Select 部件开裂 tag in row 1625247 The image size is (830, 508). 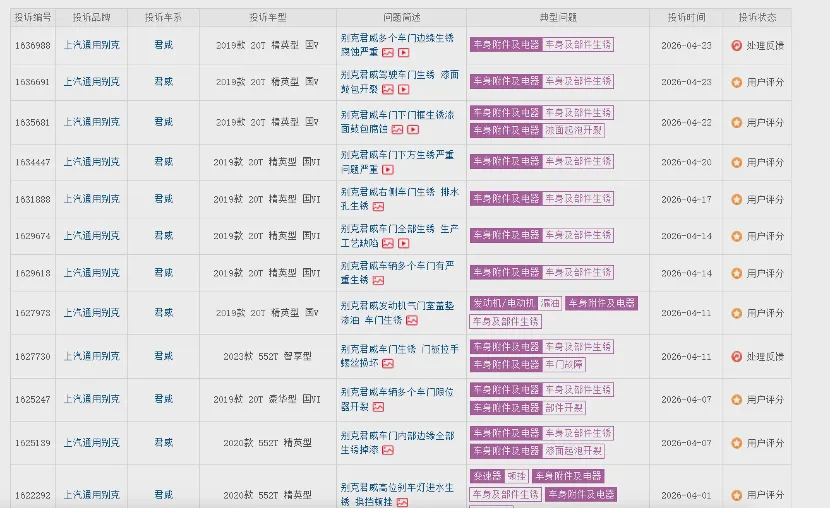(564, 408)
